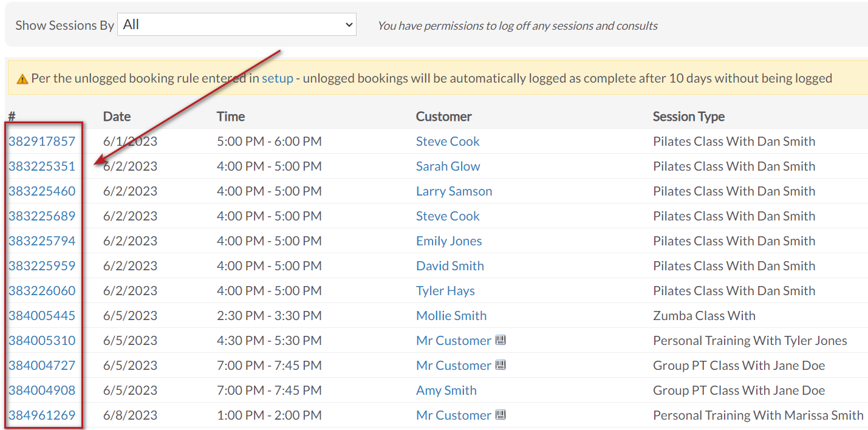Viewport: 868px width, 430px height.
Task: Open session number 384961269
Action: click(x=42, y=415)
